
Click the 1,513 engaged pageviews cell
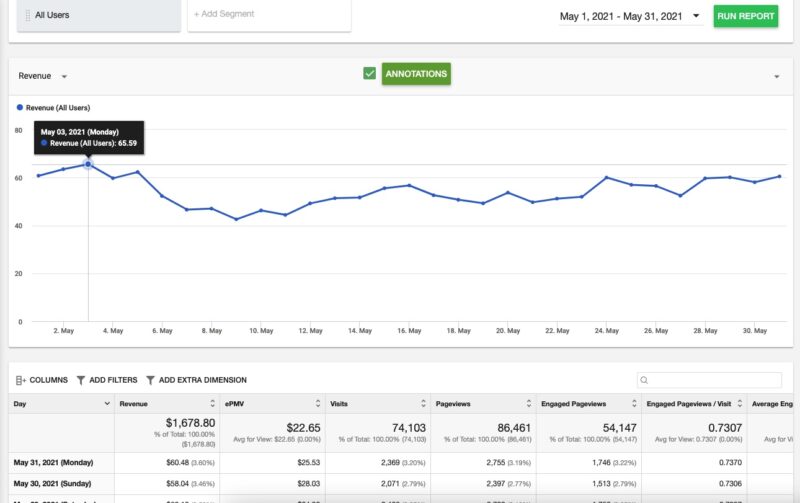point(601,484)
